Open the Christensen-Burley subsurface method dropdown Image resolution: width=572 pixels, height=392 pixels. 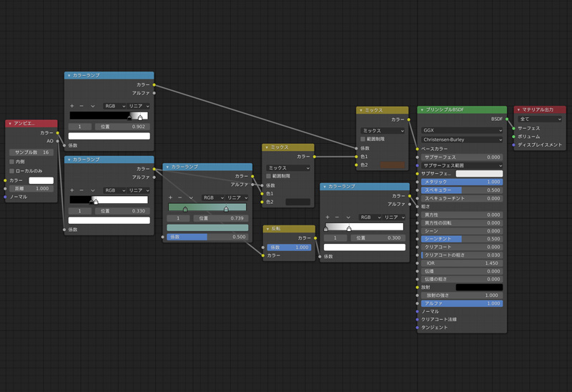point(461,139)
